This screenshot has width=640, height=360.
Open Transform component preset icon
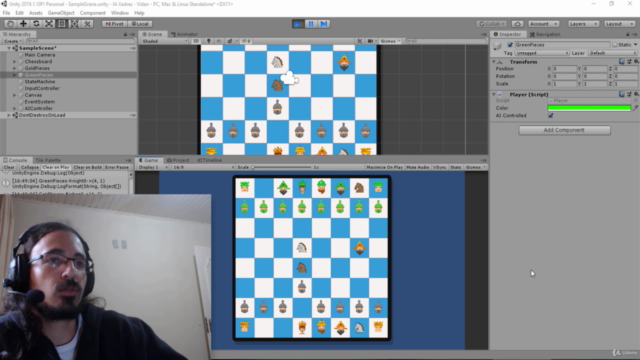coord(629,62)
